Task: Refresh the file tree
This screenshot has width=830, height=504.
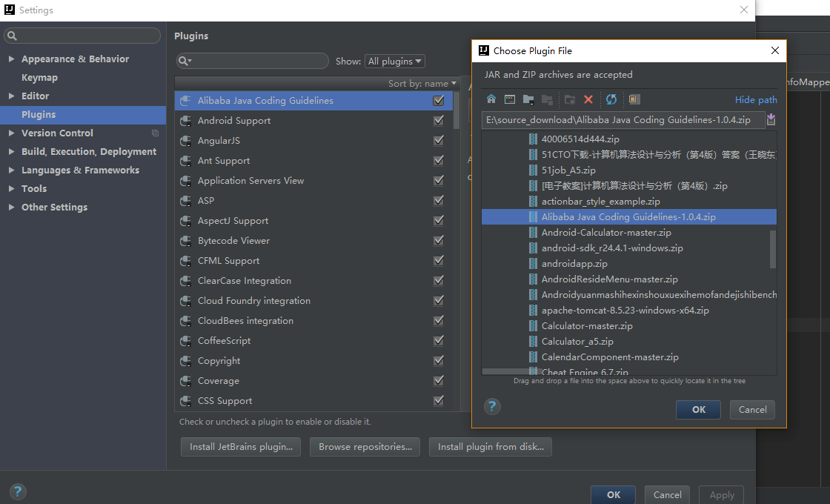Action: pyautogui.click(x=611, y=99)
